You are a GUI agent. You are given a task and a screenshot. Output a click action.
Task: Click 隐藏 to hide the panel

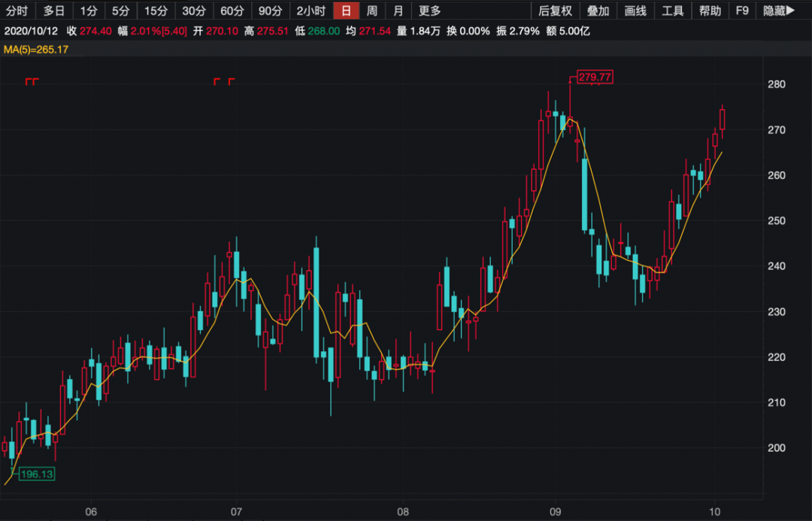pyautogui.click(x=779, y=11)
